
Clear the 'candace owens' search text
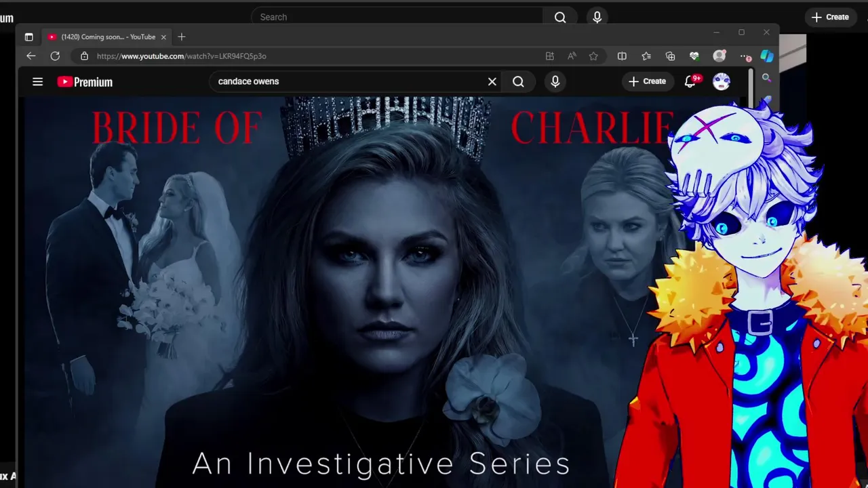point(492,81)
